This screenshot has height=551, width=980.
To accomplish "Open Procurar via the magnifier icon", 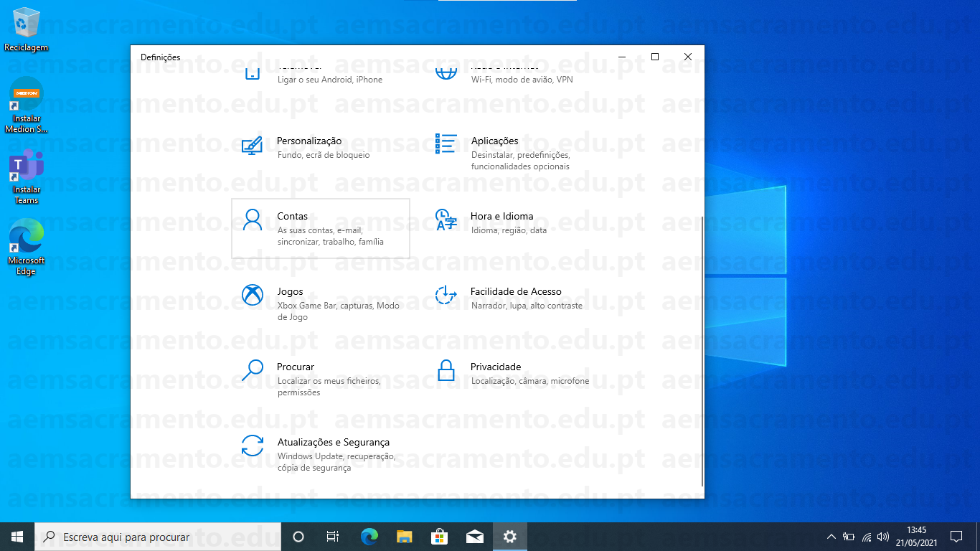I will tap(253, 370).
